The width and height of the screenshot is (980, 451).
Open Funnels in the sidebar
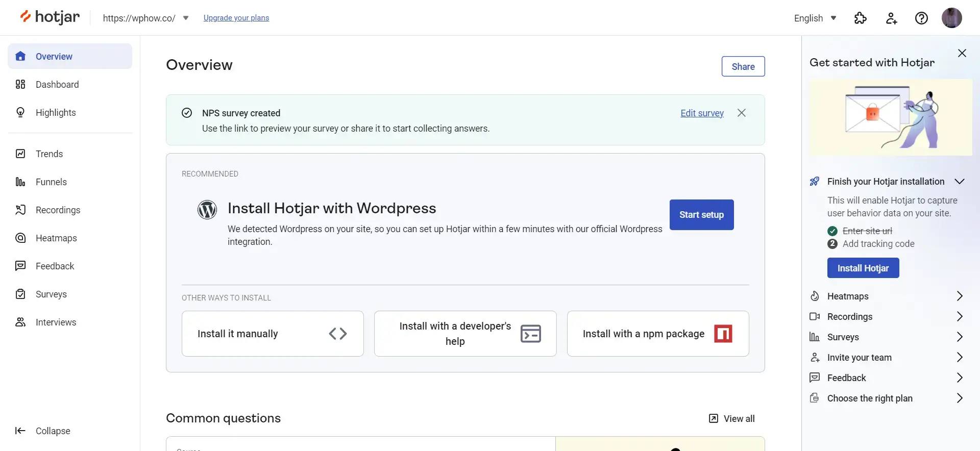coord(70,182)
